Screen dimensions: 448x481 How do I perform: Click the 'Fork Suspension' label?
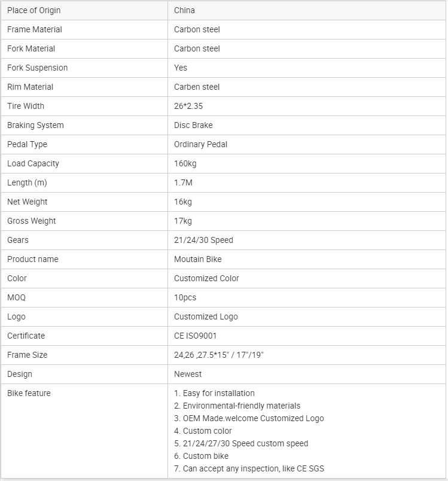[37, 68]
